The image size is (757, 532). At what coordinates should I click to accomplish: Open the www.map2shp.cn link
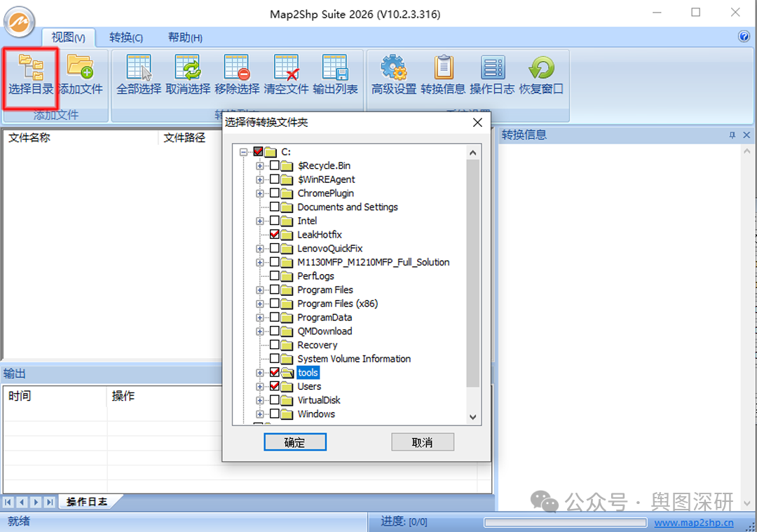click(694, 522)
